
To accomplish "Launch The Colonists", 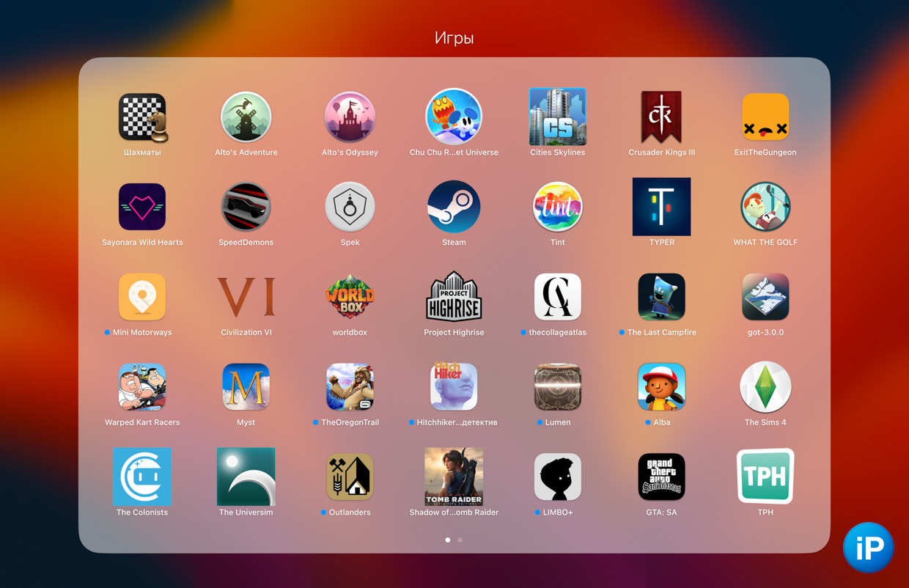I will point(142,477).
